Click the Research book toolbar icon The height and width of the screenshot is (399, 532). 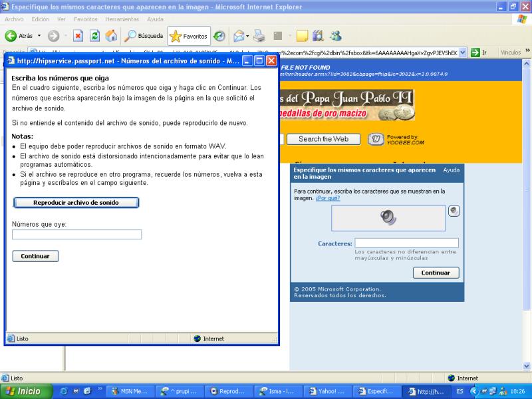pos(318,36)
